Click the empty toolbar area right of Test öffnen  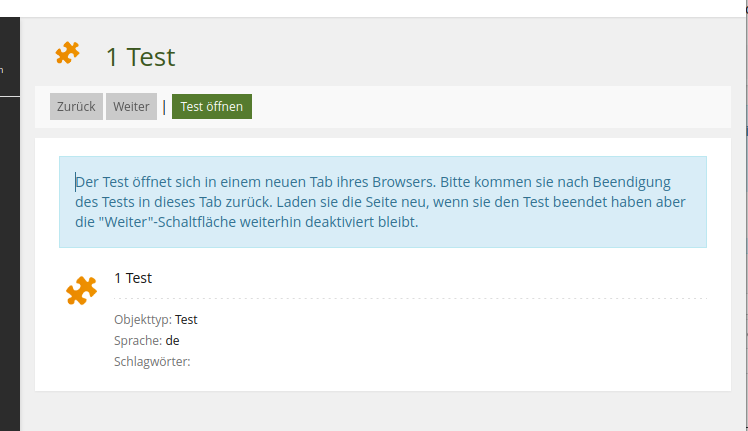point(480,107)
